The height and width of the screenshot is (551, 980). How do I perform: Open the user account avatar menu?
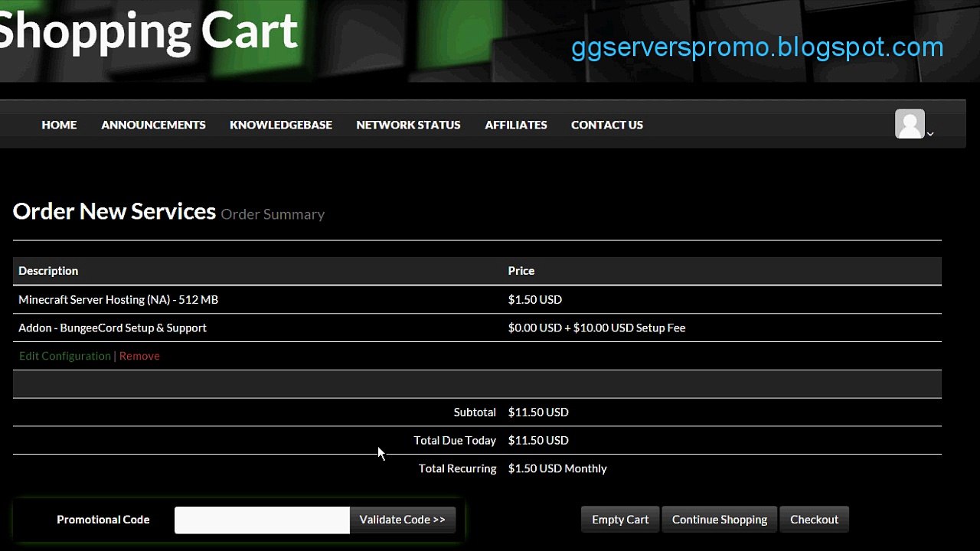pyautogui.click(x=910, y=124)
